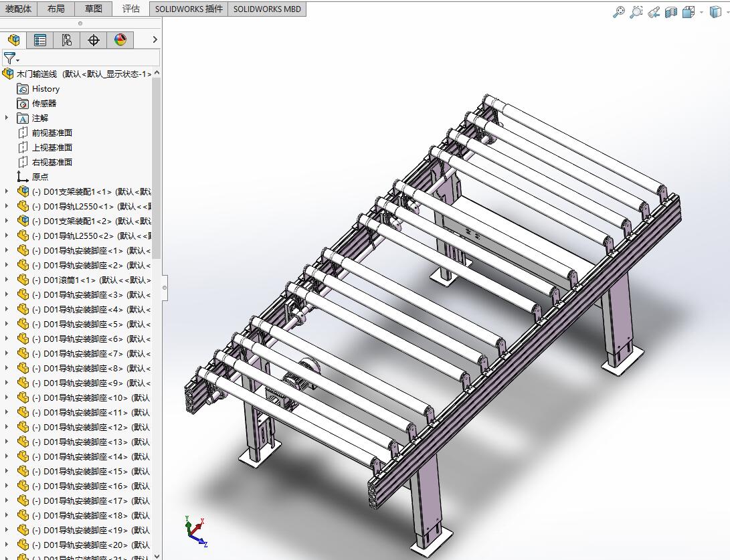The height and width of the screenshot is (560, 730).
Task: Open the ConfigurationManager tab icon
Action: point(66,40)
